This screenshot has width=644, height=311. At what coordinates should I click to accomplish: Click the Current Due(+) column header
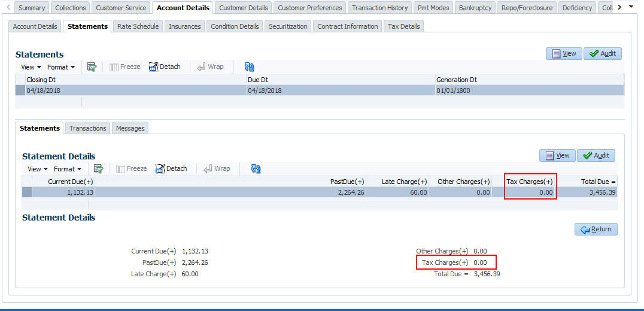click(63, 182)
